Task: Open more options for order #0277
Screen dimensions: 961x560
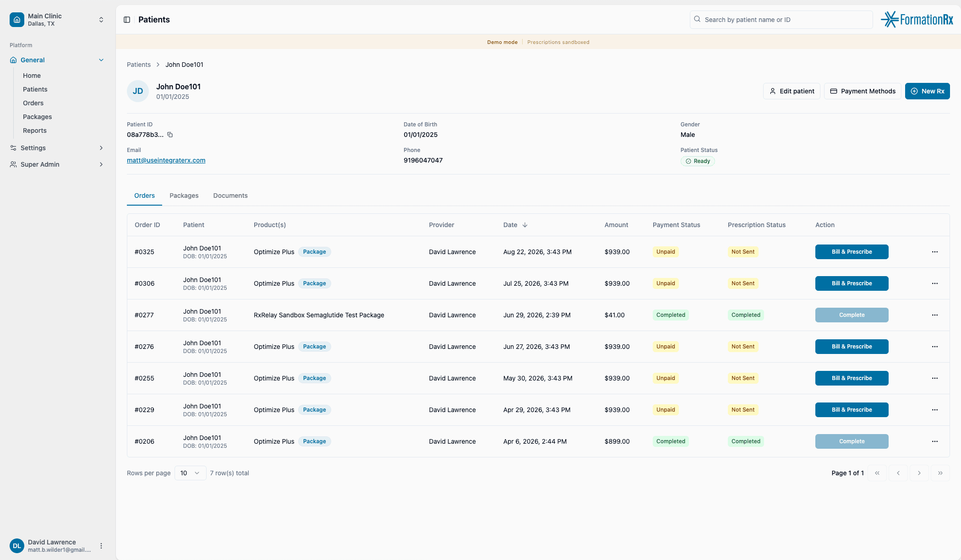Action: click(x=935, y=315)
